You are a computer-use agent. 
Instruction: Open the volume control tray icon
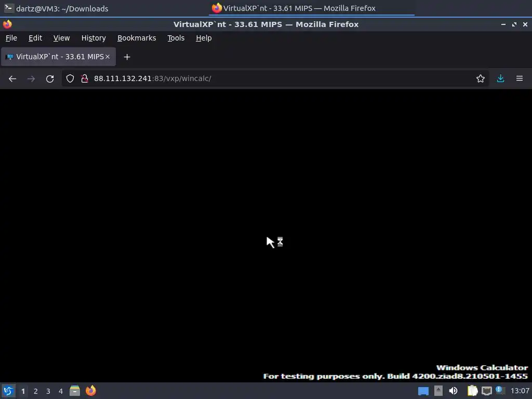[453, 391]
